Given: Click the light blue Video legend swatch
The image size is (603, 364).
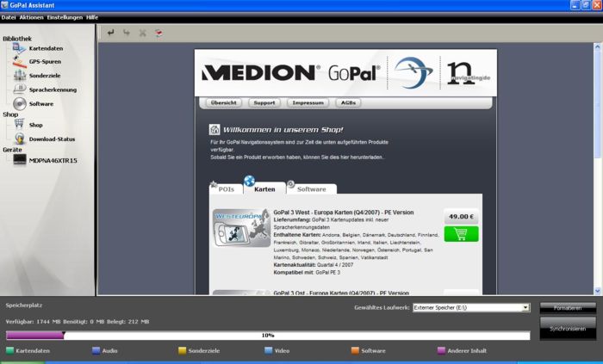Looking at the screenshot, I should coord(269,350).
